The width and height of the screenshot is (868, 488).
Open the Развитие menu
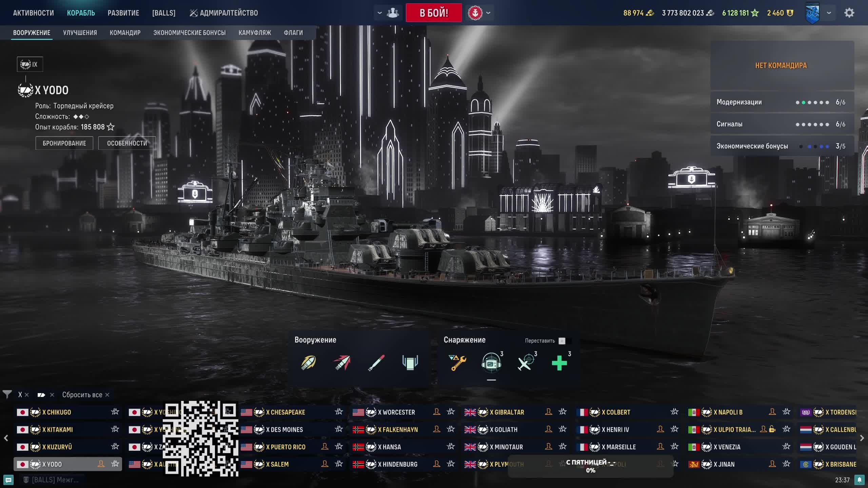123,13
